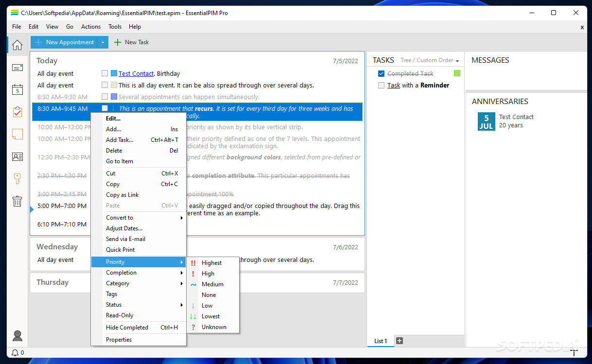Image resolution: width=592 pixels, height=364 pixels.
Task: Uncheck the Completed Task checkbox
Action: pyautogui.click(x=381, y=73)
